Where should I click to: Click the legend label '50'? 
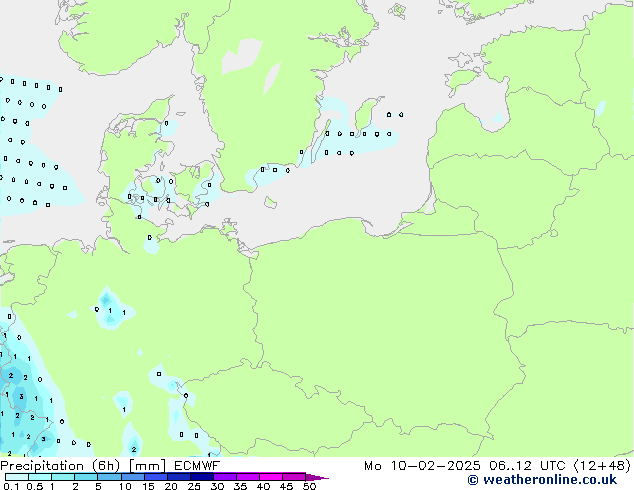tap(310, 486)
